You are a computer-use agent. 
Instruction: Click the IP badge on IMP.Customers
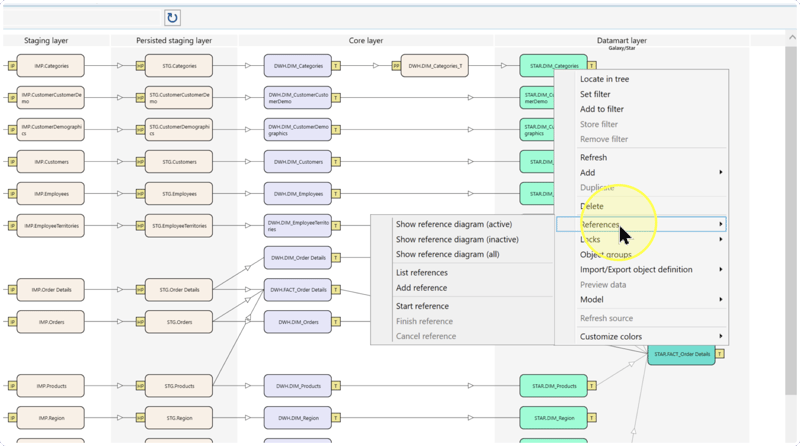pyautogui.click(x=12, y=162)
